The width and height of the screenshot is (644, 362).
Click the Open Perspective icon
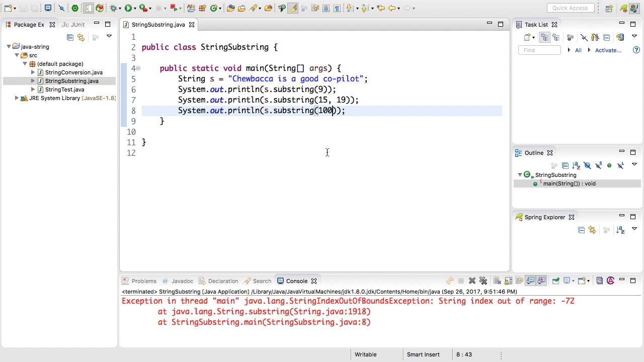pyautogui.click(x=609, y=9)
